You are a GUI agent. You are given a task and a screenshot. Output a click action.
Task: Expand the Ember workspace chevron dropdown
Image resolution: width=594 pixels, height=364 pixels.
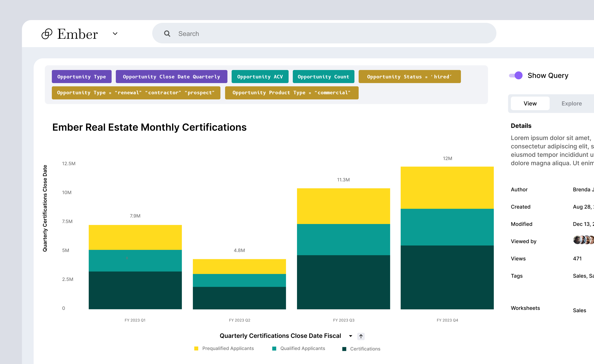click(x=115, y=34)
